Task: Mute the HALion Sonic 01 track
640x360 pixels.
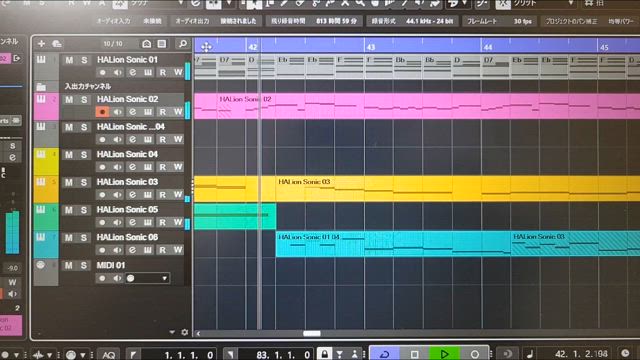Action: click(69, 60)
